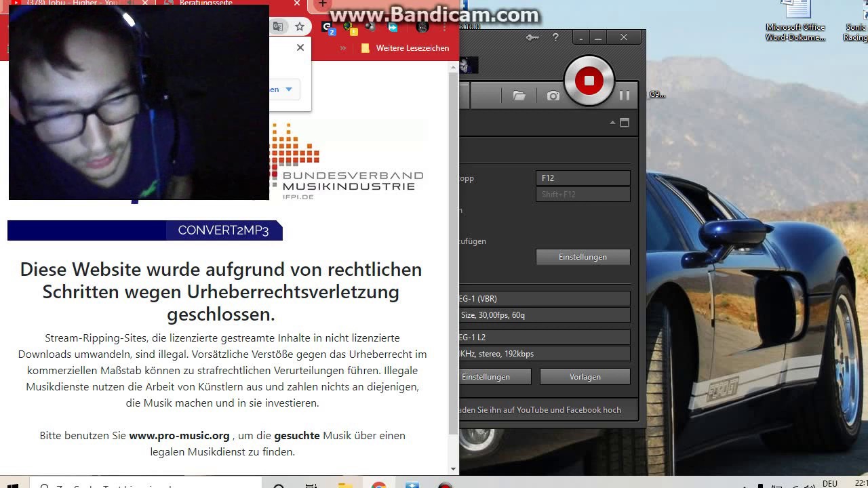This screenshot has height=488, width=868.
Task: Show hidden bookmarks with the double chevron
Action: pos(343,48)
